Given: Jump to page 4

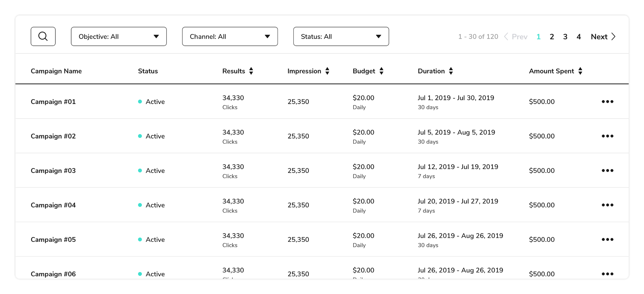Looking at the screenshot, I should tap(579, 37).
